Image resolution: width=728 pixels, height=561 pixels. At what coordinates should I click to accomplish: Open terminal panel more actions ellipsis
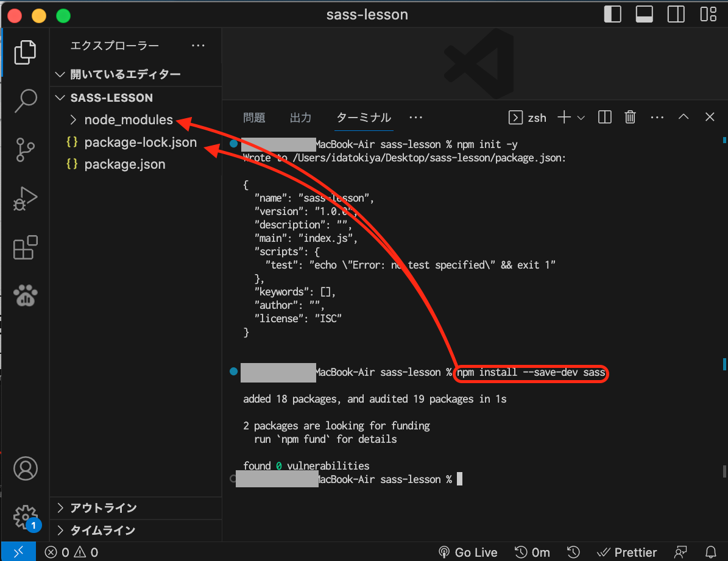[x=657, y=118]
